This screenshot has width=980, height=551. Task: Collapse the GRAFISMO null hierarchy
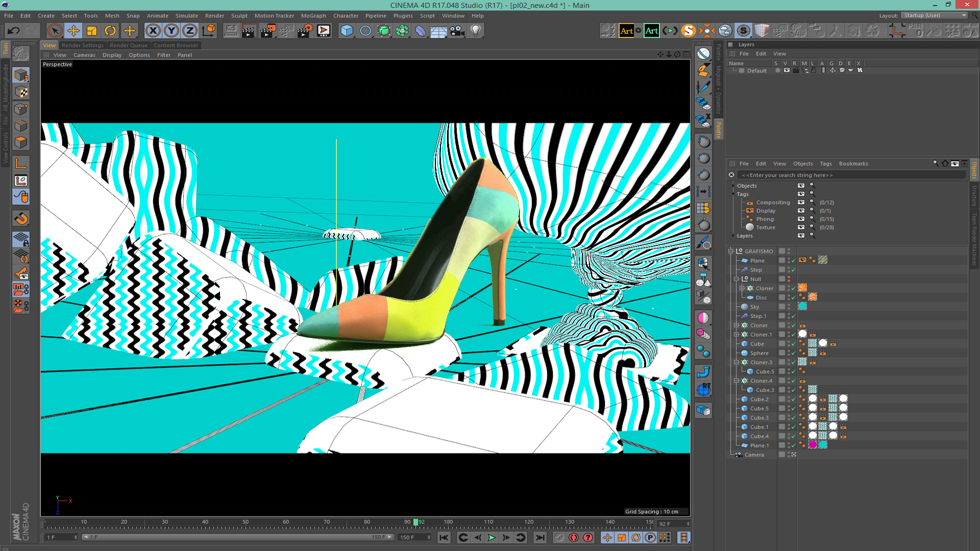pyautogui.click(x=731, y=251)
